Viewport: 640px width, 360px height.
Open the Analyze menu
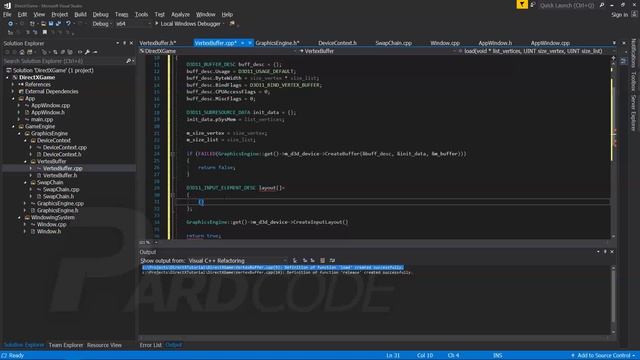tap(180, 14)
